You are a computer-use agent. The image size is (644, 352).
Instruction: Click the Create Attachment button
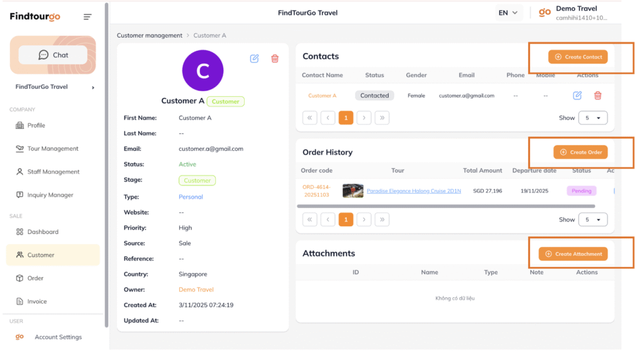[573, 254]
